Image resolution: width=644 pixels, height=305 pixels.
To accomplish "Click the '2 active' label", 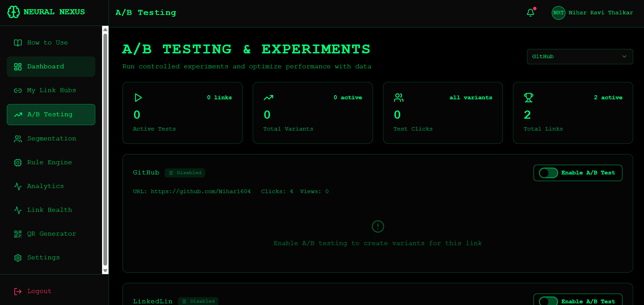I will click(x=608, y=98).
